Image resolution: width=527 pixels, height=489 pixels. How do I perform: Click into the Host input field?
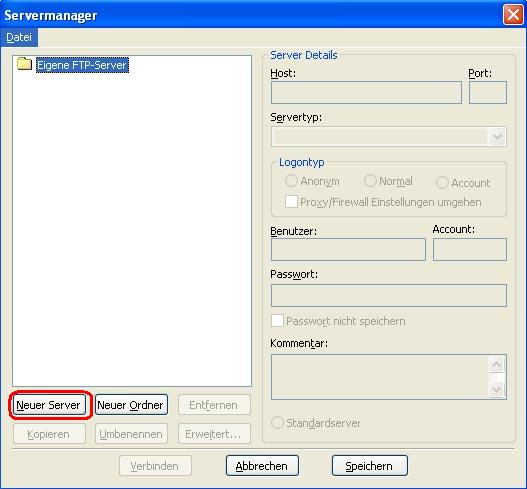pyautogui.click(x=366, y=92)
